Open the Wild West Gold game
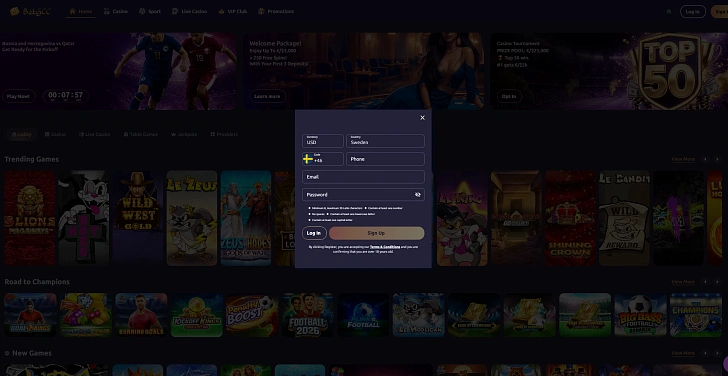Screen dimensions: 728x376 (138, 218)
